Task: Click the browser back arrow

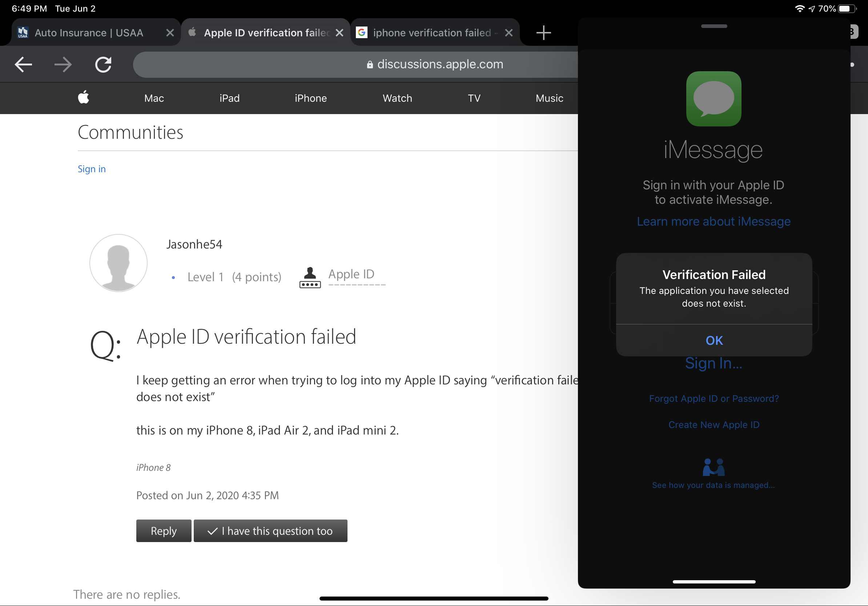Action: click(x=23, y=65)
